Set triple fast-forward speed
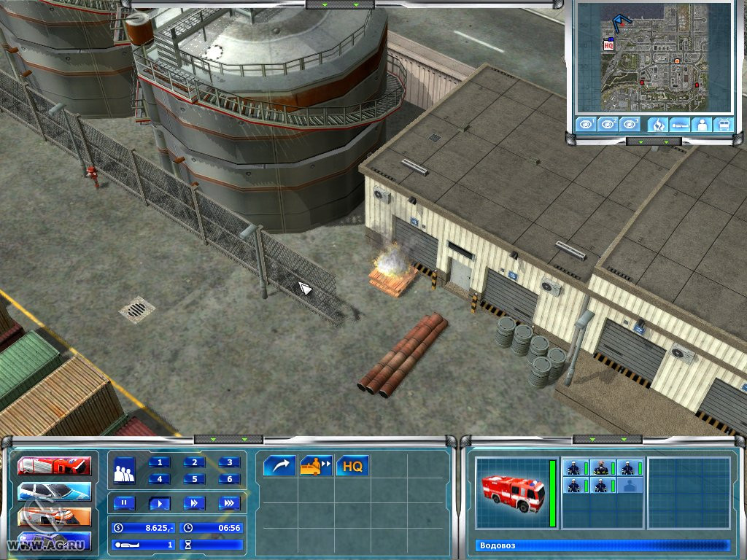This screenshot has height=560, width=747. click(230, 503)
